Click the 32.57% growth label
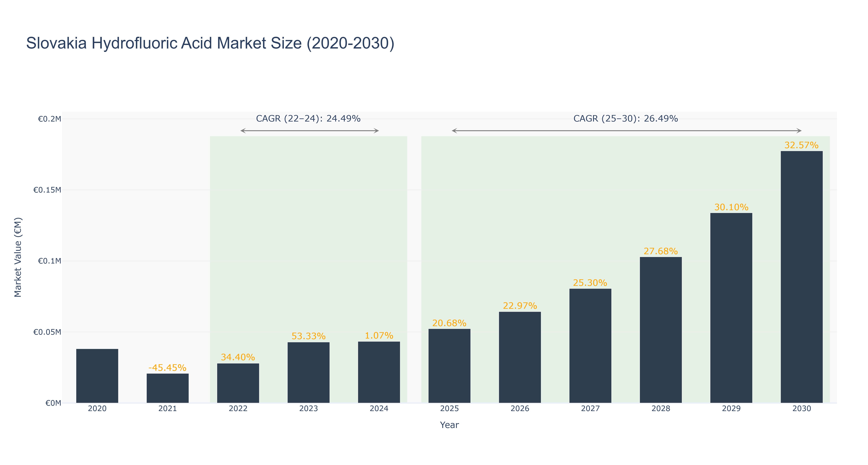Screen dimensions: 868x465 point(801,145)
